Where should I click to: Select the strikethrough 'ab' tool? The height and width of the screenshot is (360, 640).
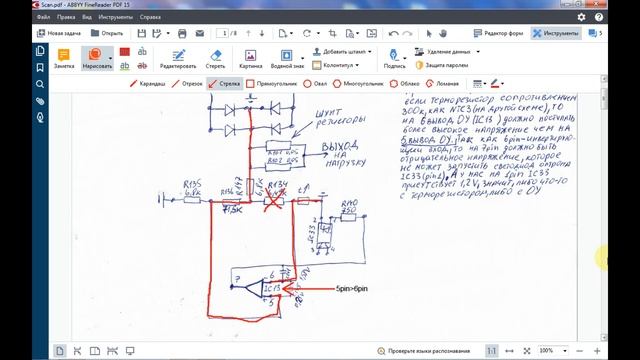[142, 65]
